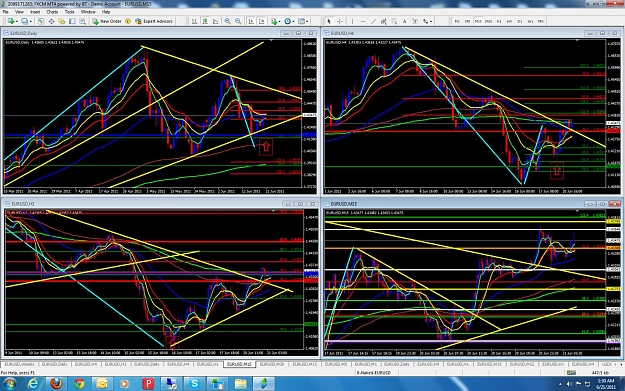
Task: Select the Fibonacci Retracement tool
Action: tap(394, 21)
